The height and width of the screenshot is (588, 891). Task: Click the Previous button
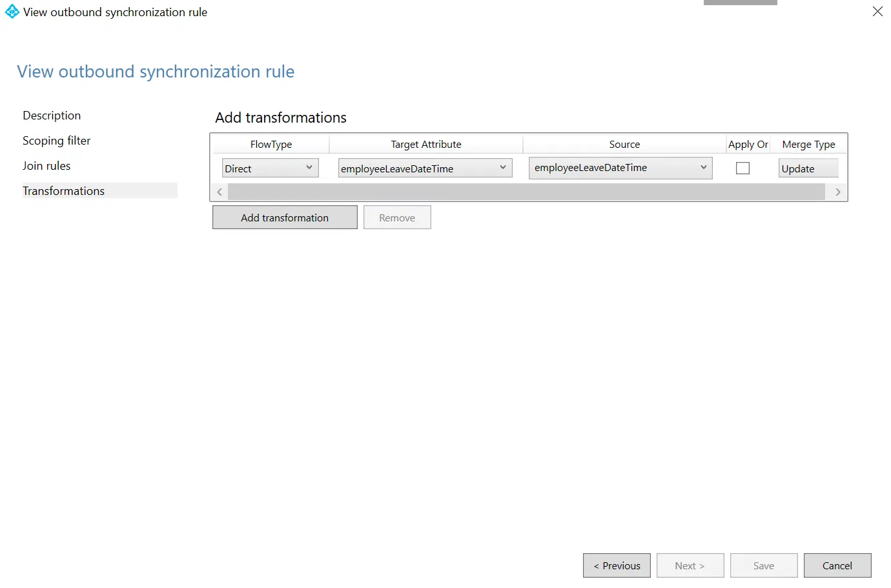coord(617,565)
